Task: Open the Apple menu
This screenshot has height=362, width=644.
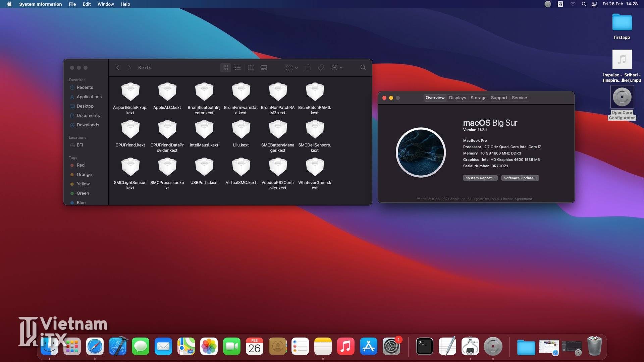Action: 9,4
